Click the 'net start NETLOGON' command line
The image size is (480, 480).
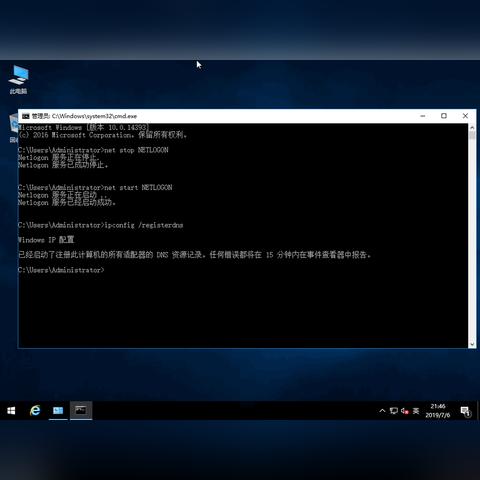coord(95,188)
